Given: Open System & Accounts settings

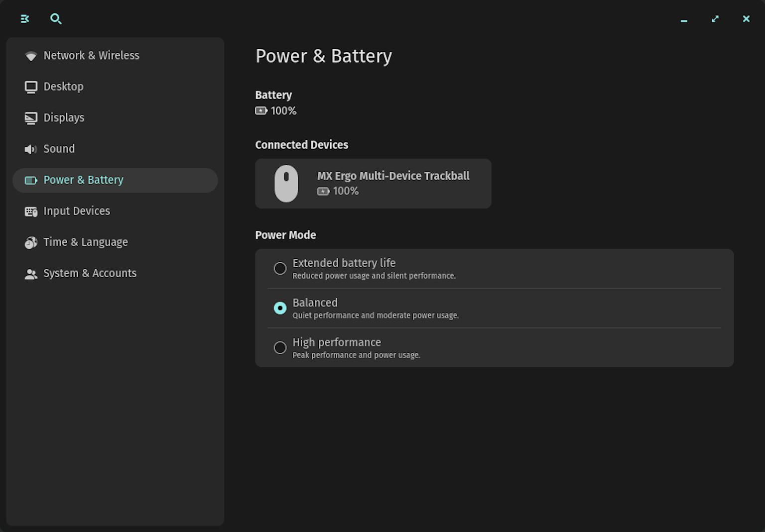Looking at the screenshot, I should pos(90,273).
